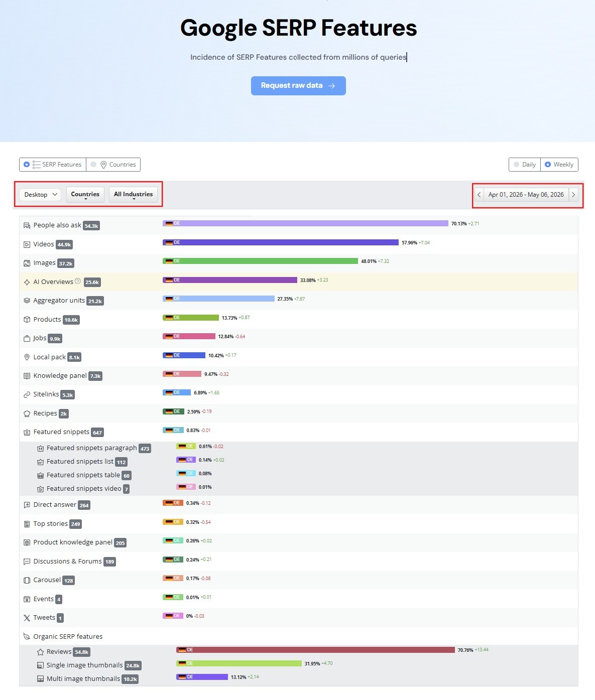Open the Desktop device dropdown

[40, 195]
